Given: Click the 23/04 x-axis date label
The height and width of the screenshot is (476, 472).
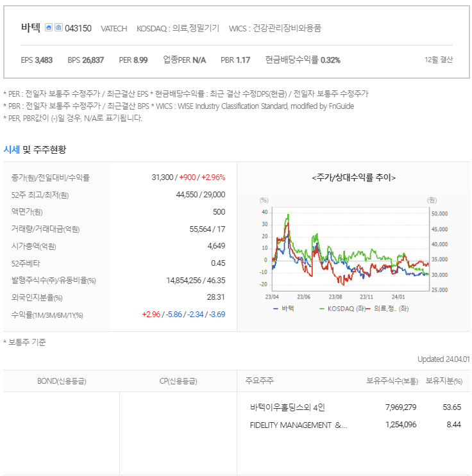Looking at the screenshot, I should [x=272, y=297].
